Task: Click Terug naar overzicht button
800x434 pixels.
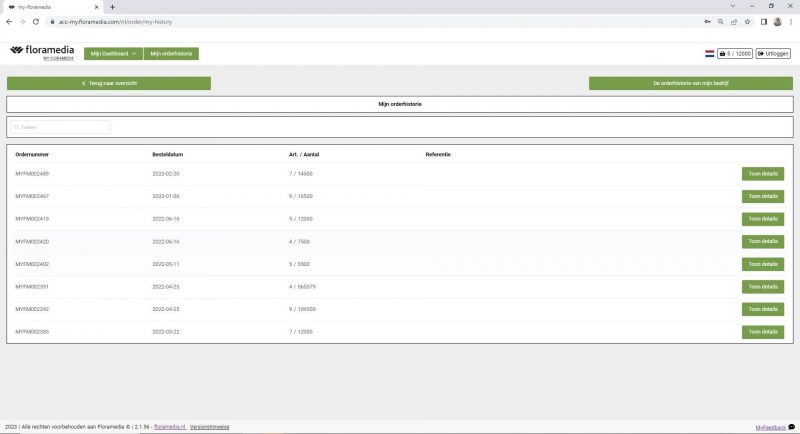Action: (x=108, y=84)
